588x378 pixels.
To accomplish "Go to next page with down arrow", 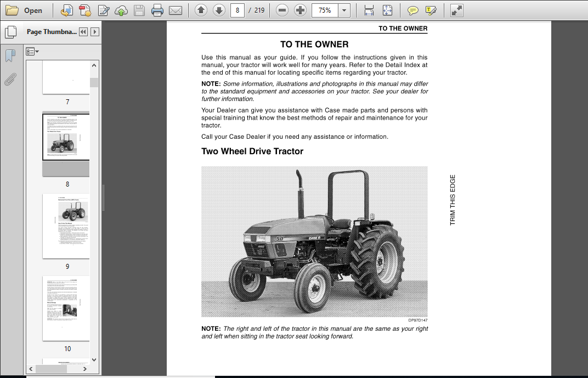I will (x=219, y=10).
